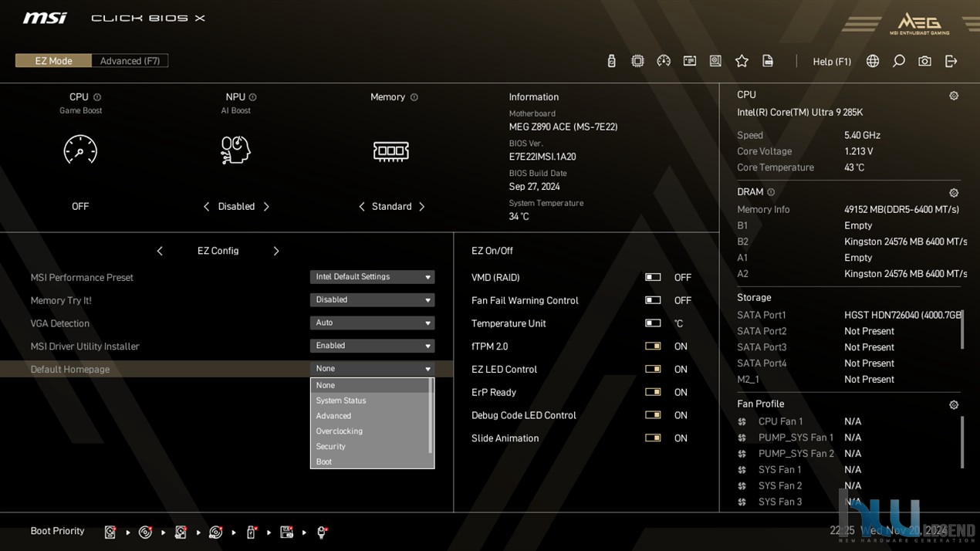
Task: Open the Memory Try It! dropdown
Action: 372,300
